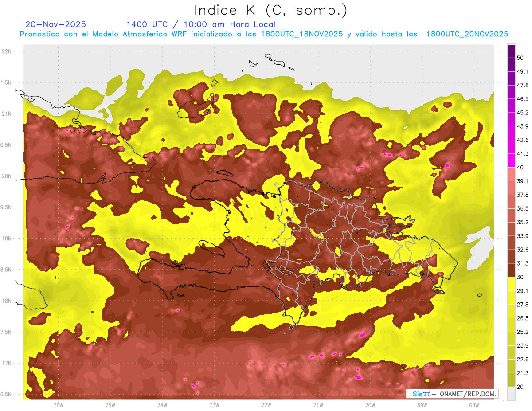Click the 75W longitude label
This screenshot has height=411, width=532.
pyautogui.click(x=110, y=405)
